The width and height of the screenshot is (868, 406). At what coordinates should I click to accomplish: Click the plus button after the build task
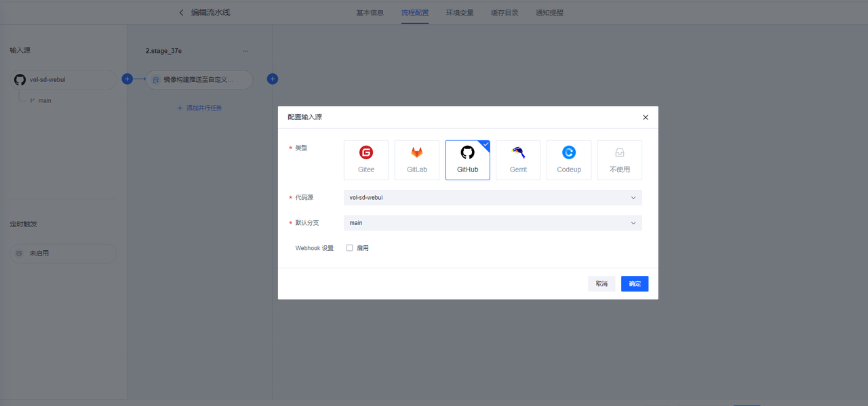click(x=273, y=79)
